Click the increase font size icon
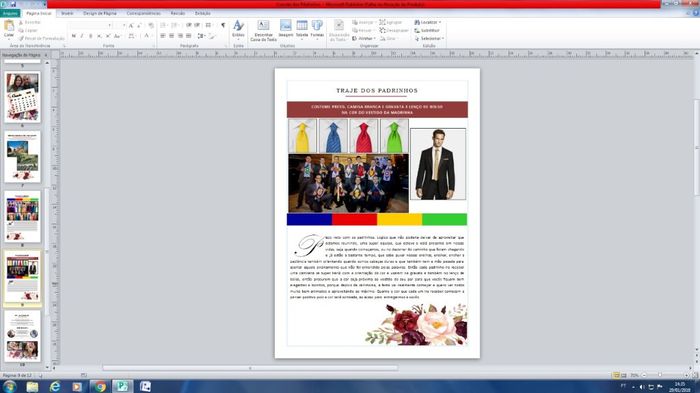Viewport: 700px width, 393px height. [x=131, y=25]
